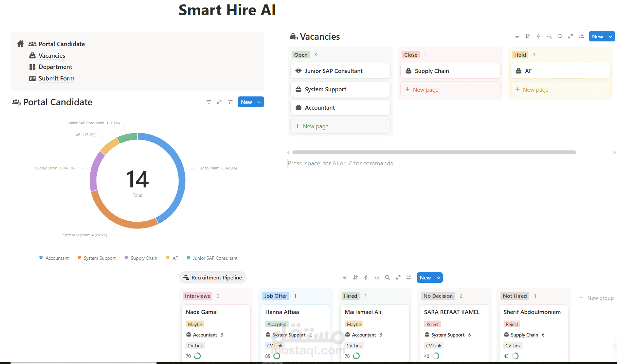
Task: Toggle Supply Chain series in chart legend
Action: [x=141, y=258]
